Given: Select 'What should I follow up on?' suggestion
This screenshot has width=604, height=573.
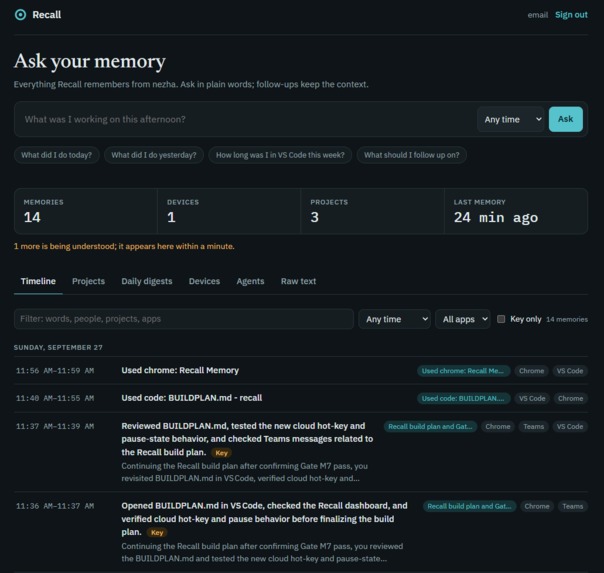Looking at the screenshot, I should (411, 155).
